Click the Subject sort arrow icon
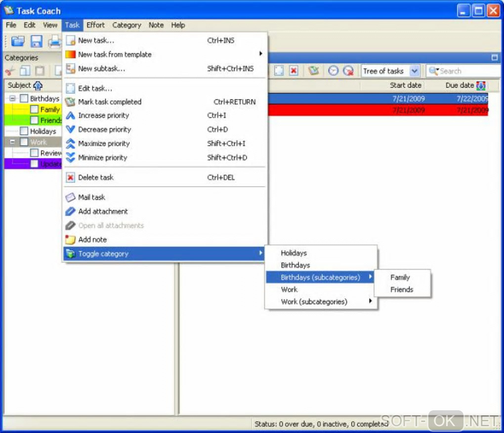504x433 pixels. point(38,85)
